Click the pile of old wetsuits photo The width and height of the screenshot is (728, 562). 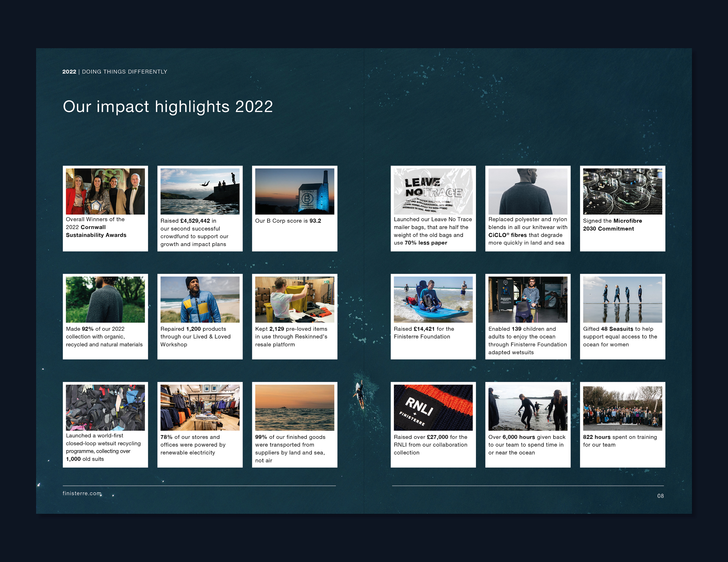(105, 407)
